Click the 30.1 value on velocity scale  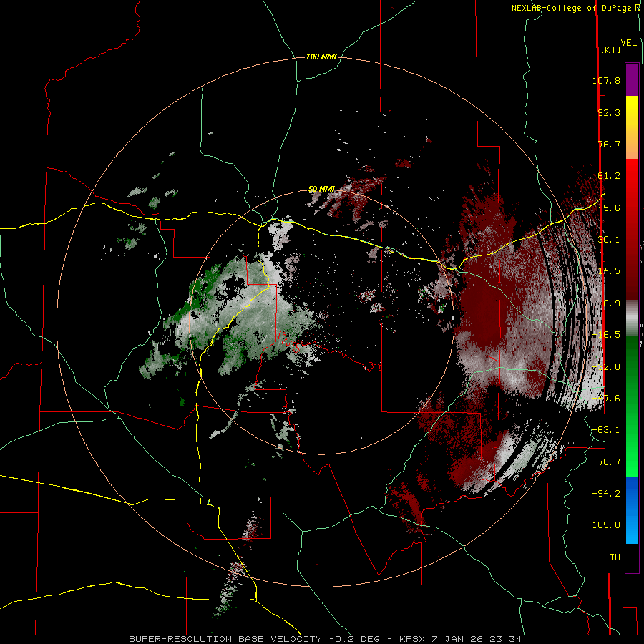click(609, 240)
